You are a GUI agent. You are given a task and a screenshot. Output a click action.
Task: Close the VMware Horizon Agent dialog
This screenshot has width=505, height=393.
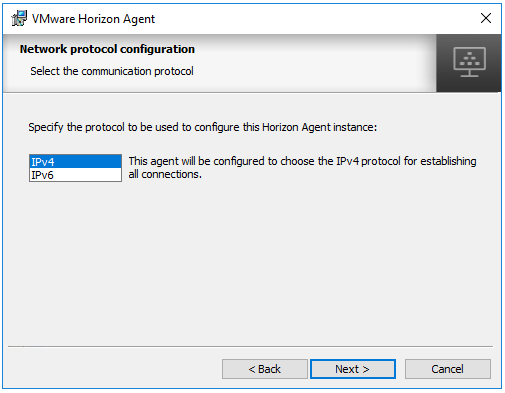tap(486, 18)
